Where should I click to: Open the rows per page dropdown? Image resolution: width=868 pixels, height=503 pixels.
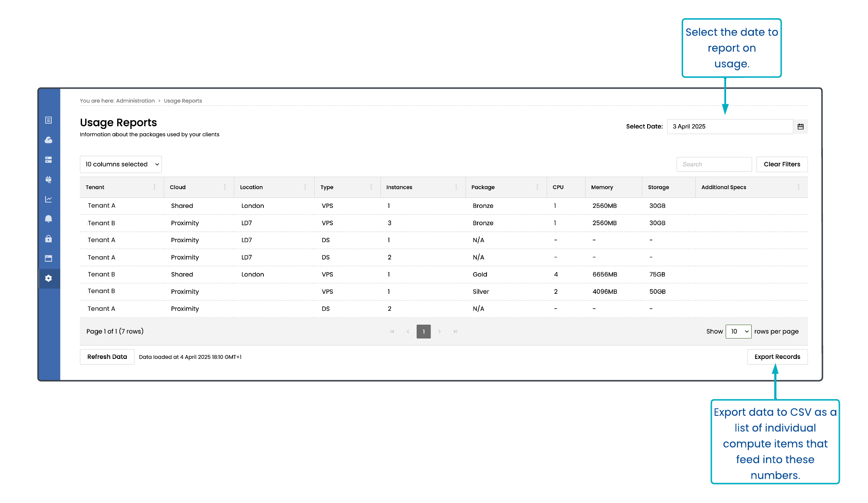coord(738,331)
